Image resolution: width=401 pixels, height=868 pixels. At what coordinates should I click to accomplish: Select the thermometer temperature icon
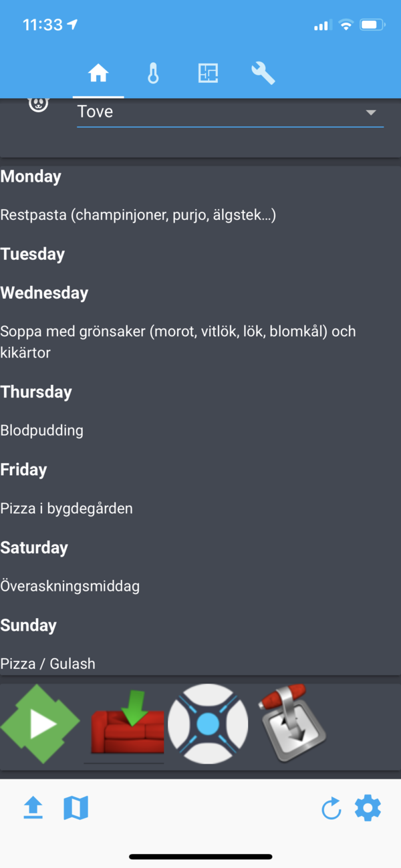(152, 74)
